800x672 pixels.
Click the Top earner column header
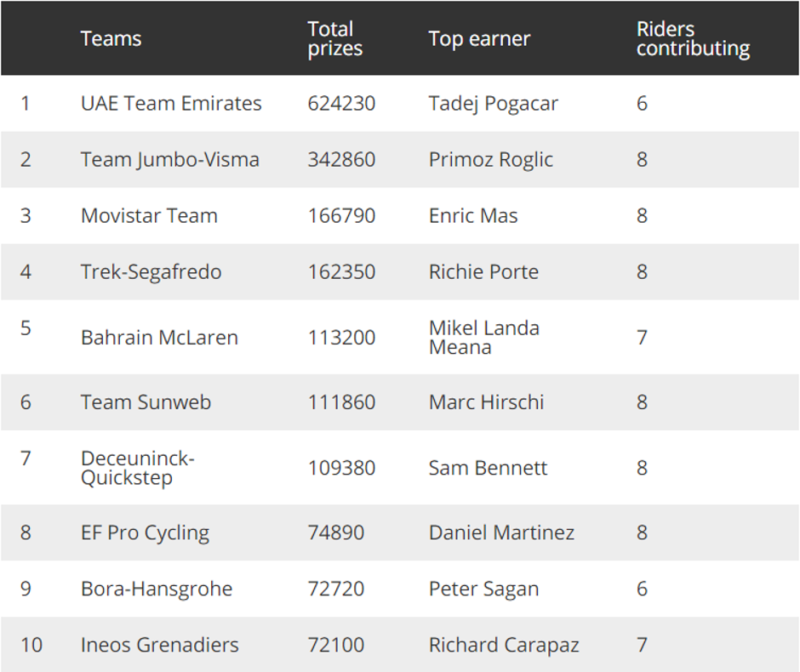[x=479, y=39]
